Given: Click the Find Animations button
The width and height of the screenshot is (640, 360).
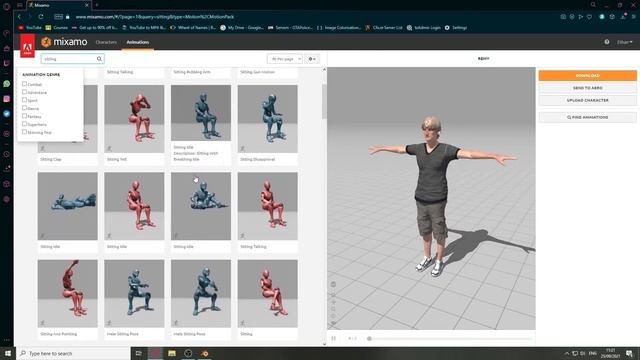Looking at the screenshot, I should [x=587, y=117].
